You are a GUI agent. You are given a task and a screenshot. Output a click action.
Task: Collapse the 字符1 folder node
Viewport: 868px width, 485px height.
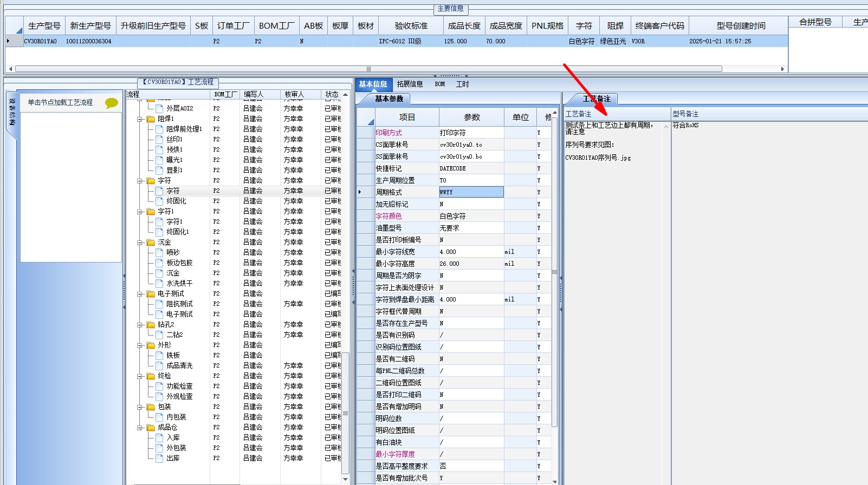click(140, 212)
